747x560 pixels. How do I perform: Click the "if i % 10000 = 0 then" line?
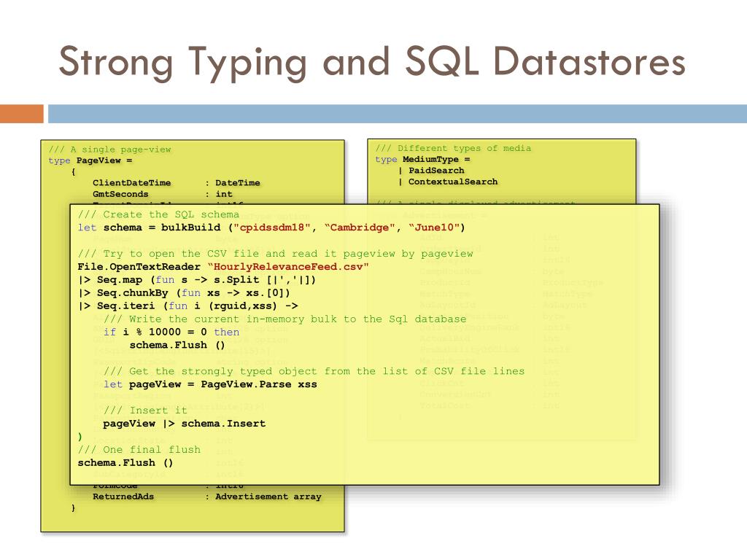pyautogui.click(x=171, y=332)
